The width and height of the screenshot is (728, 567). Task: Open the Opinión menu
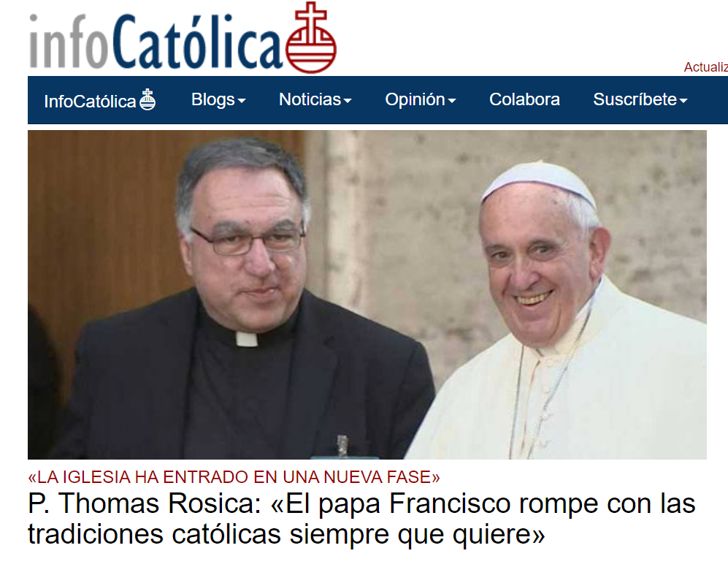(420, 100)
